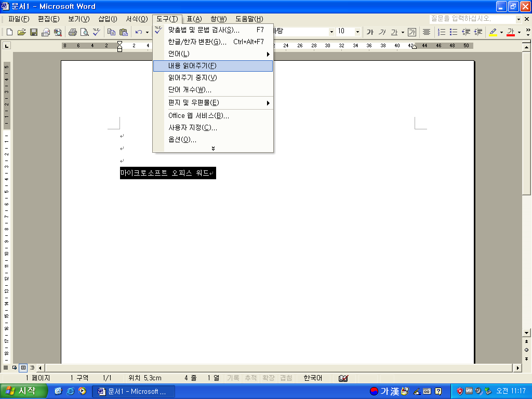The image size is (532, 399).
Task: Open the 삽입(I) menu
Action: [x=108, y=19]
